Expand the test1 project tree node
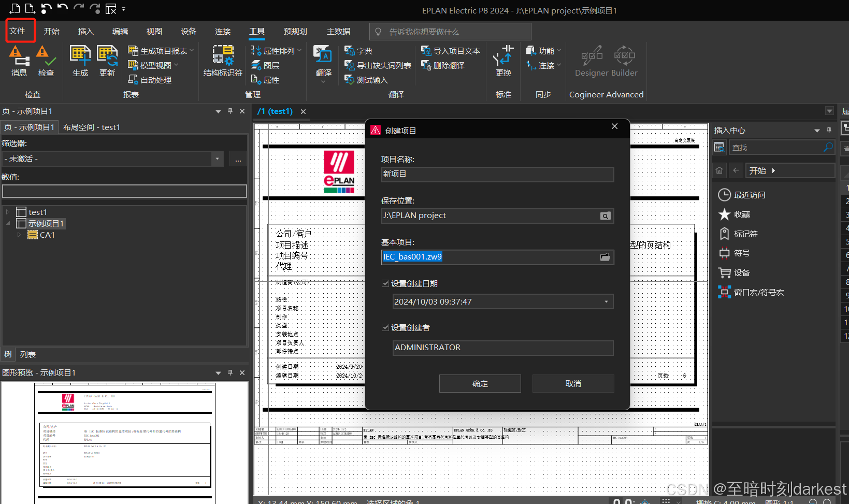 [8, 212]
